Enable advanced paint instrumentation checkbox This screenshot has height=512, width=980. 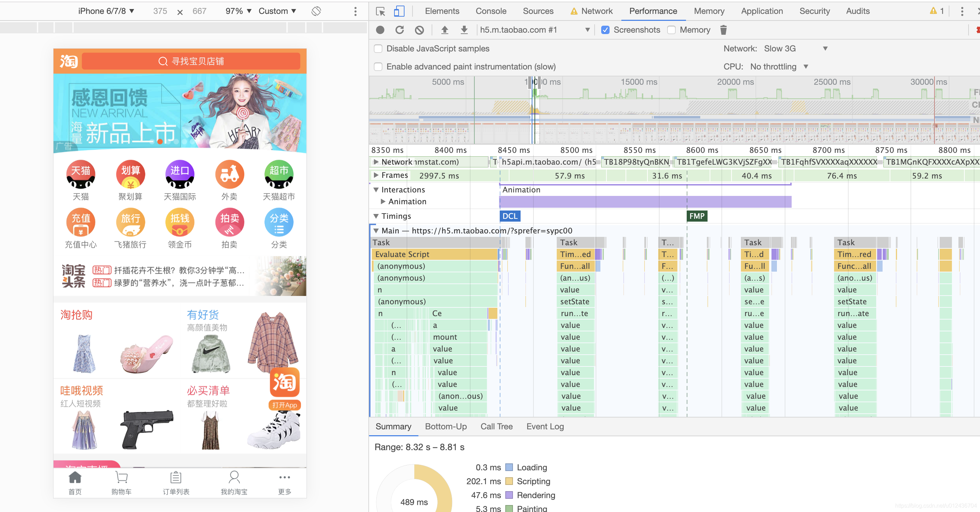click(x=378, y=67)
